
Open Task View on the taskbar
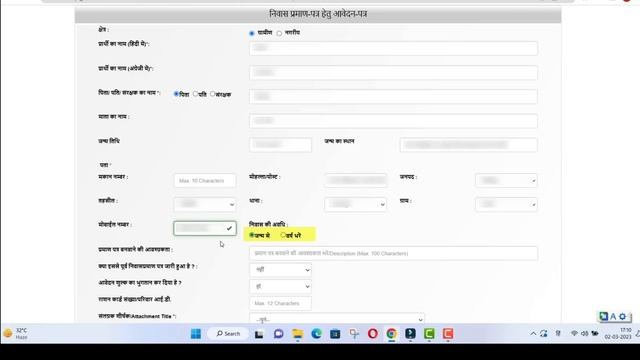click(259, 334)
